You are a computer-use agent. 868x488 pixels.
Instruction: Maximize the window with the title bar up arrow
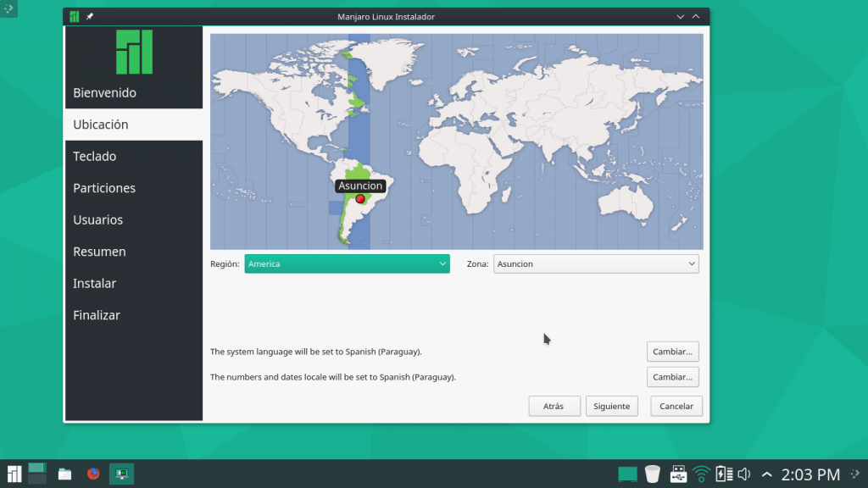pos(696,17)
